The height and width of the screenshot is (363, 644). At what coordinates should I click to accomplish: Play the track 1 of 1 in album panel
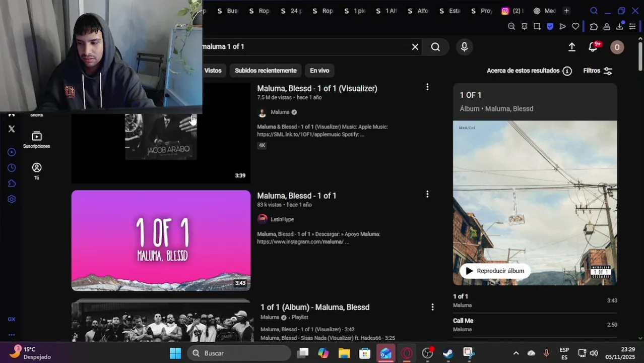tap(535, 300)
